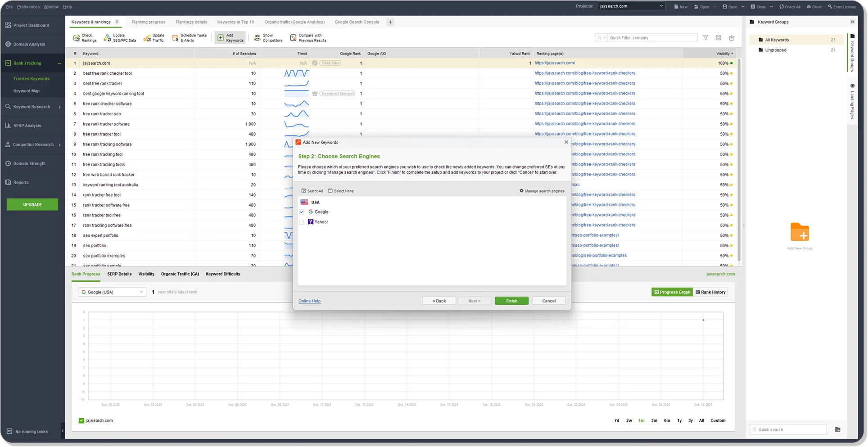Click the Check Rankings toolbar icon
The width and height of the screenshot is (868, 447).
pos(77,38)
